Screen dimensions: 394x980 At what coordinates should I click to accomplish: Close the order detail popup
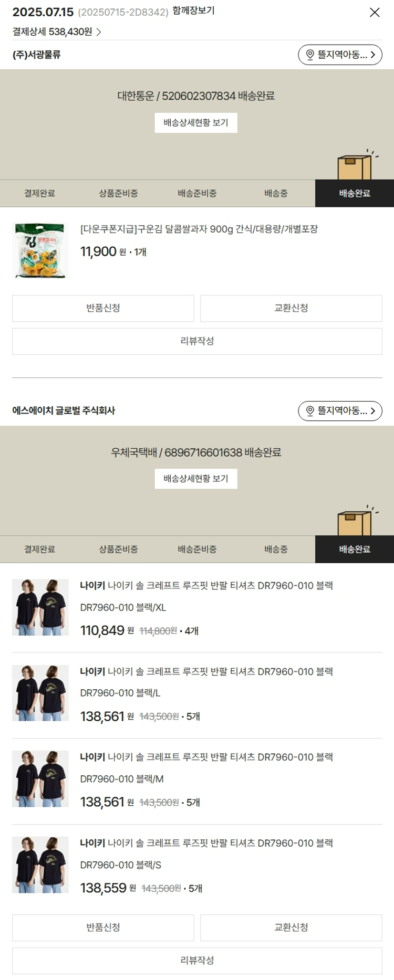coord(375,12)
